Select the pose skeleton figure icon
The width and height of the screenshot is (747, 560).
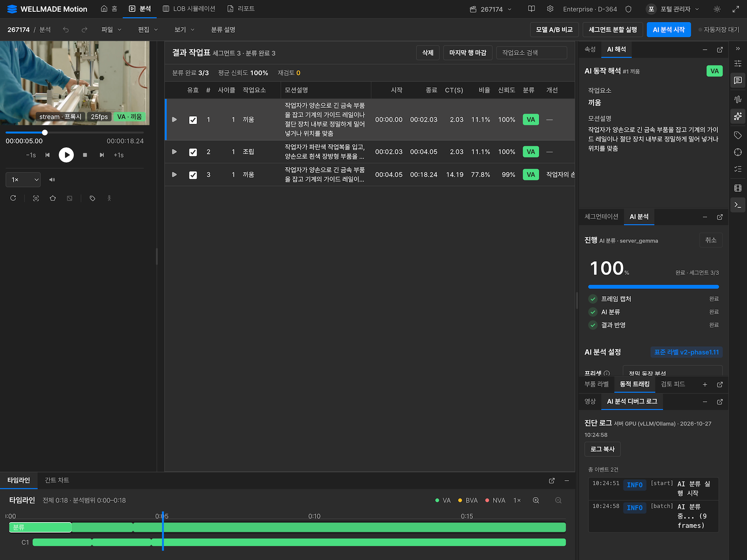tap(109, 198)
